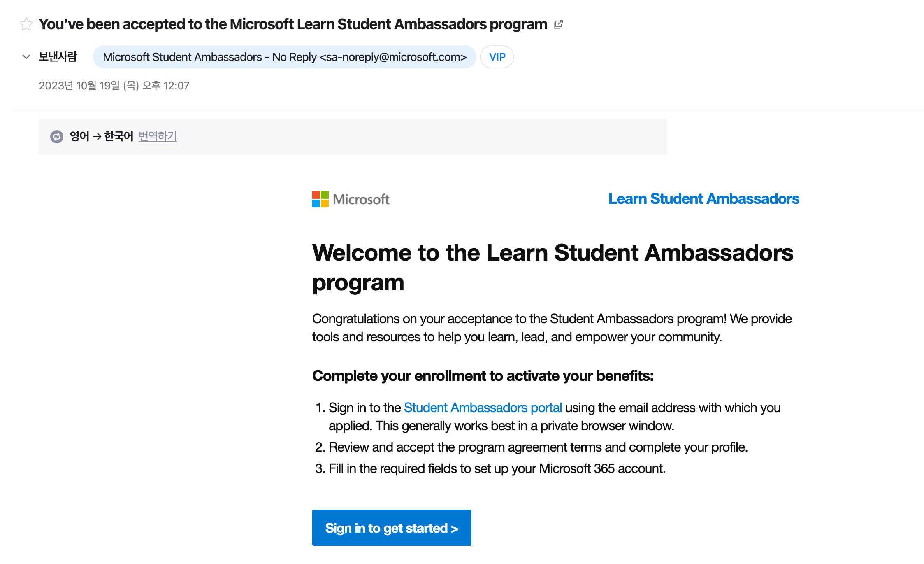The image size is (924, 564).
Task: Select the Microsoft Student Ambassadors sender chip
Action: tap(284, 57)
